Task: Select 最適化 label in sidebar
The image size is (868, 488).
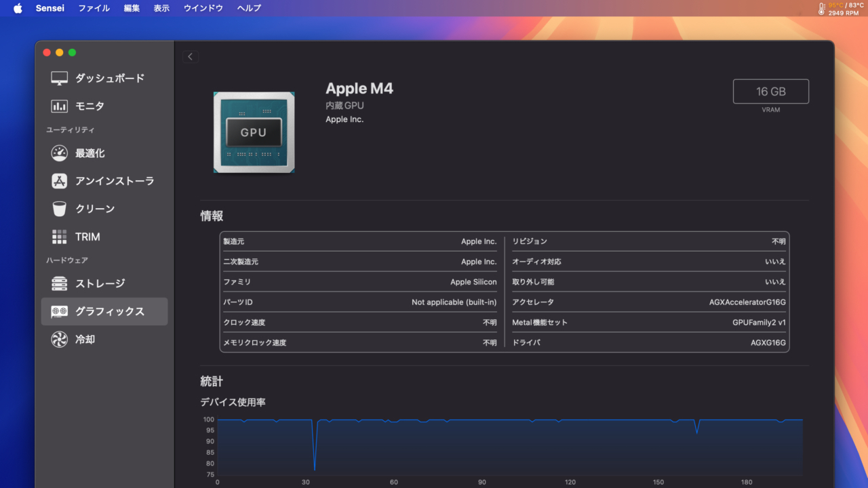Action: point(90,153)
